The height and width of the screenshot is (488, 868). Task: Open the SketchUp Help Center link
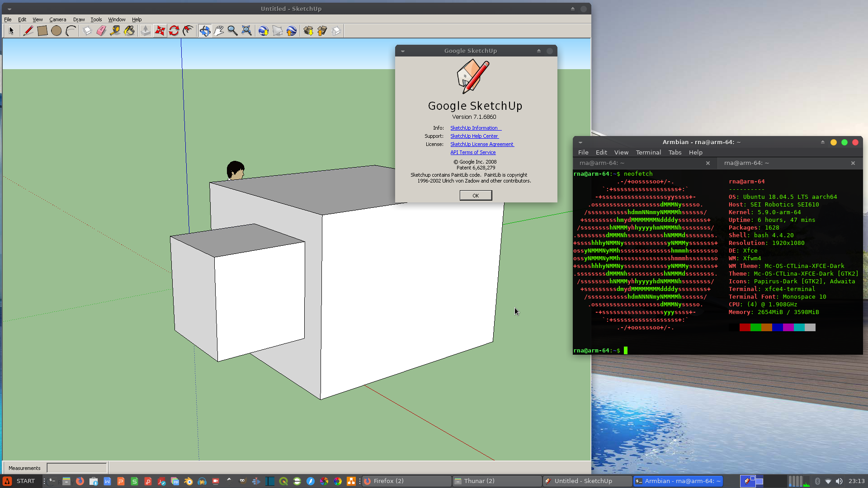click(474, 136)
